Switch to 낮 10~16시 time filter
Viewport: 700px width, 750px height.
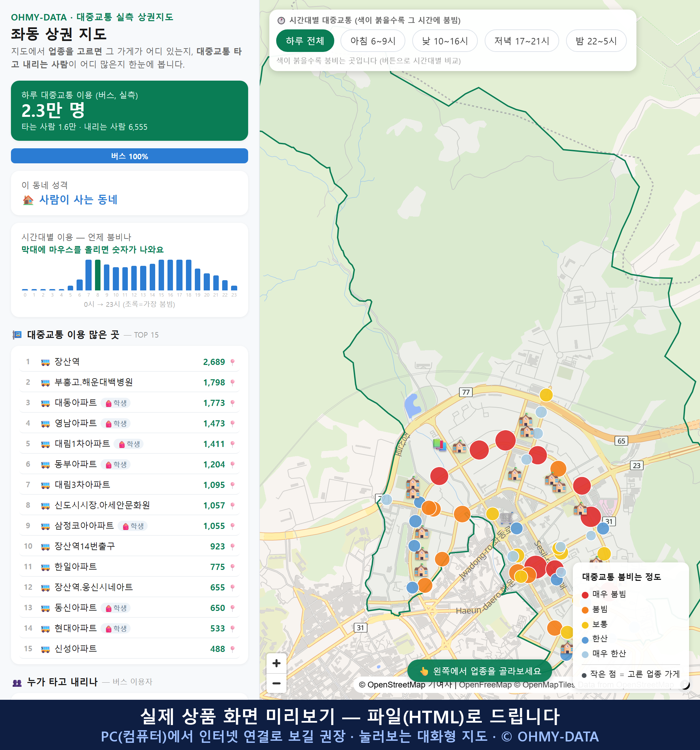click(x=445, y=41)
